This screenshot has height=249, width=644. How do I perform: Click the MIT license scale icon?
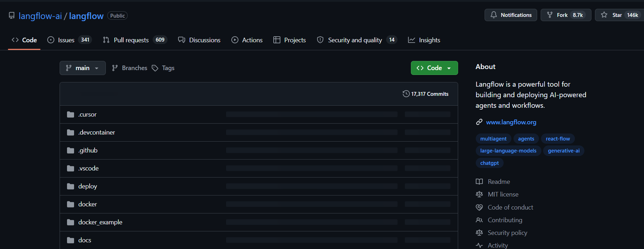[479, 194]
